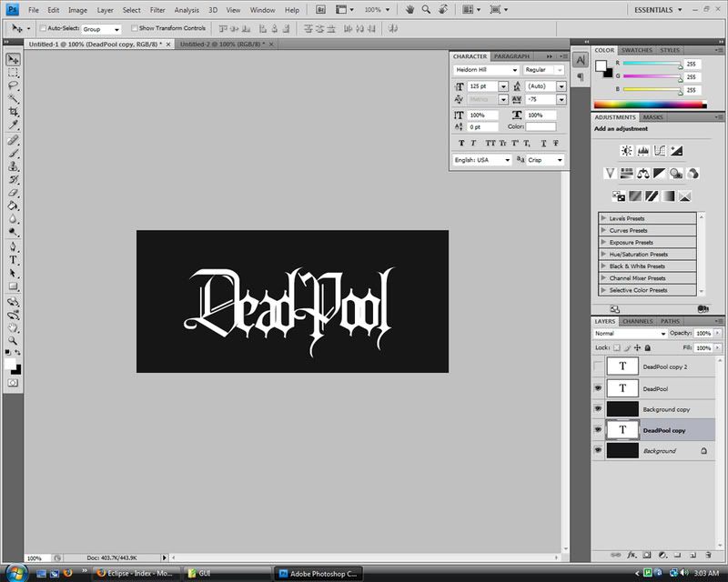Select the Crop tool

pos(13,112)
